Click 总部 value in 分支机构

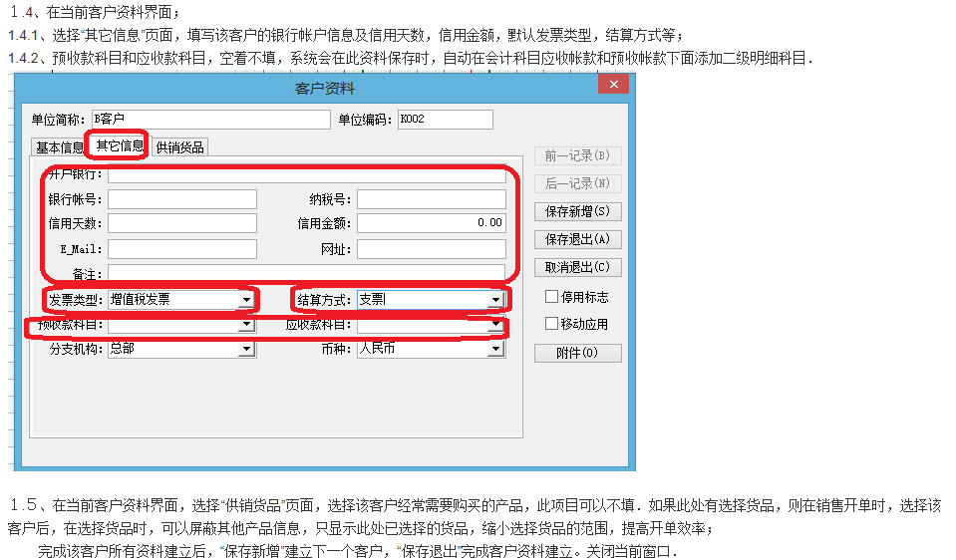coord(122,349)
